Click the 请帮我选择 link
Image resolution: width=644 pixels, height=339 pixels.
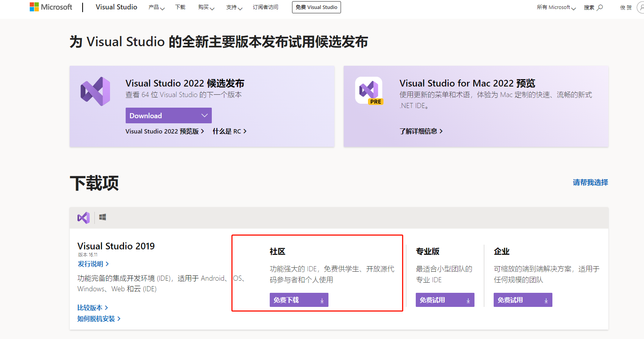[x=590, y=182]
